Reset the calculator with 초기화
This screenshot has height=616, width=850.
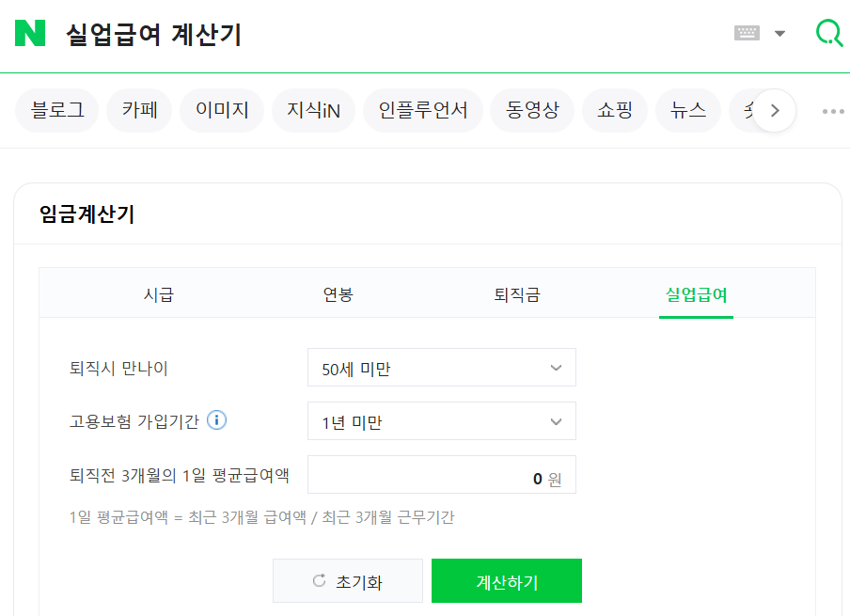coord(347,580)
